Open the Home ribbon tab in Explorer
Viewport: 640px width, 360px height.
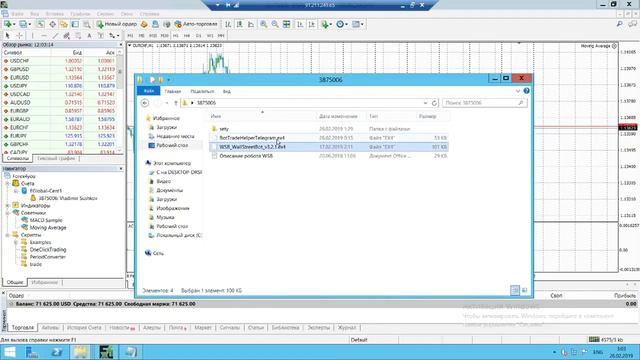(x=173, y=91)
